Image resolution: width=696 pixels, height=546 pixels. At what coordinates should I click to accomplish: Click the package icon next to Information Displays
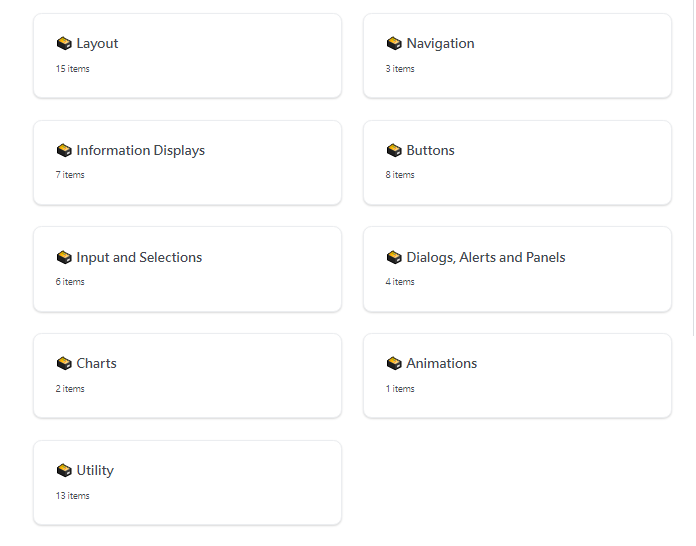click(x=64, y=150)
